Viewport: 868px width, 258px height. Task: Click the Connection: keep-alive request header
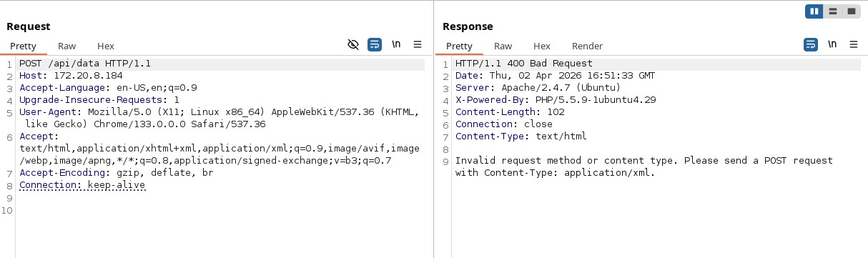pos(82,185)
